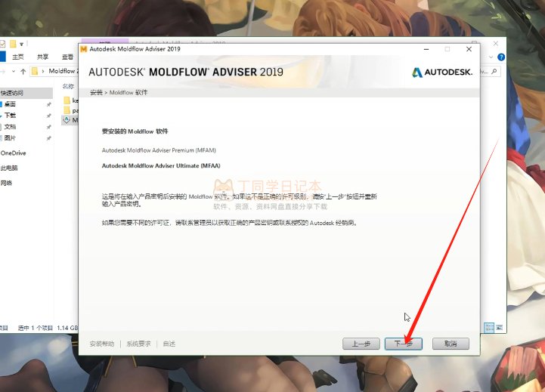This screenshot has width=545, height=392.
Task: Open the 主页 tab in File Explorer
Action: click(18, 57)
